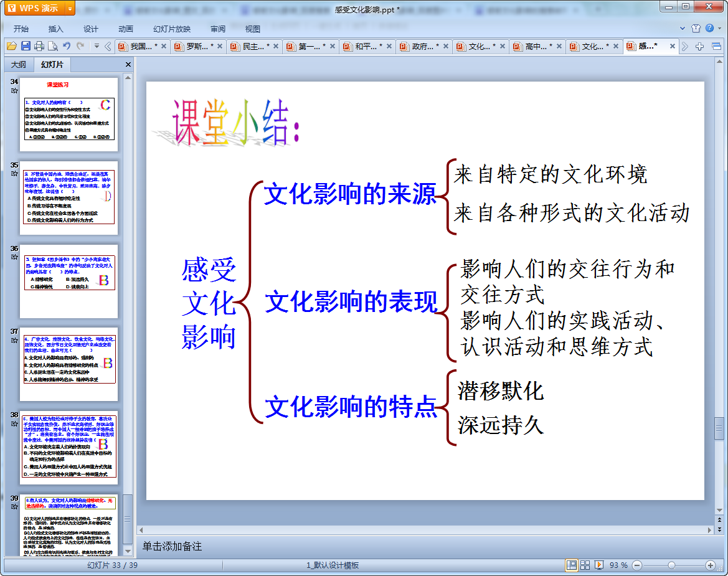The height and width of the screenshot is (576, 728).
Task: Close the slide thumbnail pane
Action: tap(128, 65)
